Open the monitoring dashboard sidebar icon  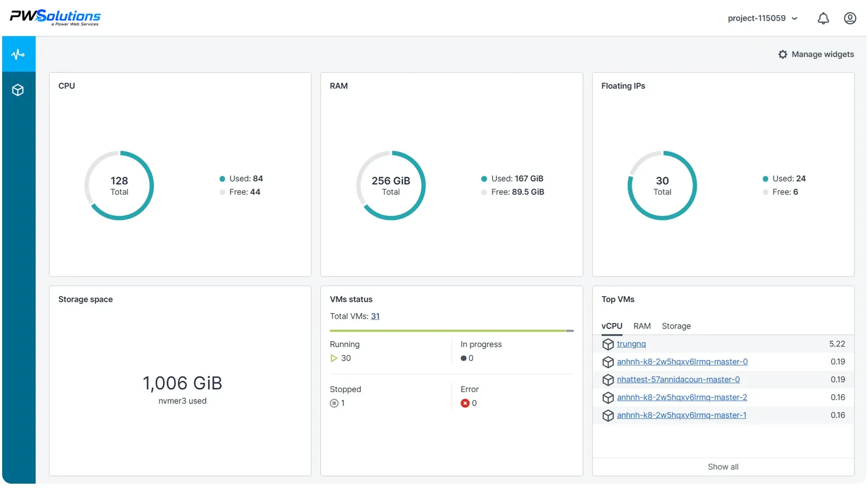pyautogui.click(x=18, y=54)
